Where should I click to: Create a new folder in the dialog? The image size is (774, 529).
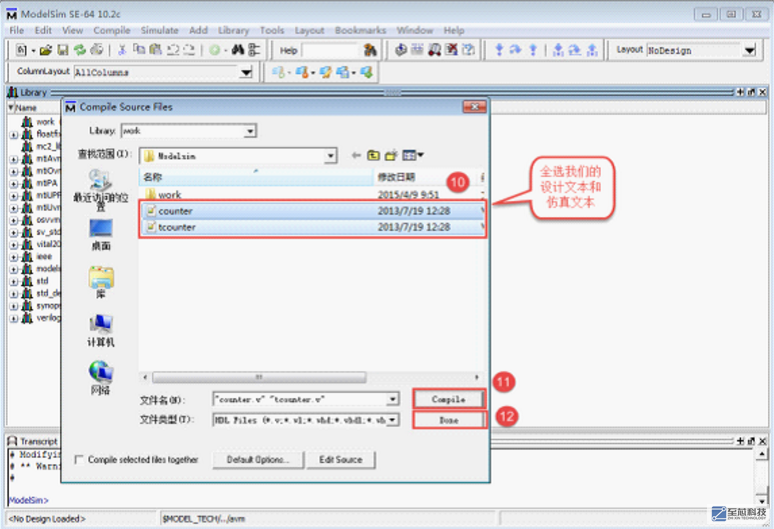pyautogui.click(x=391, y=155)
